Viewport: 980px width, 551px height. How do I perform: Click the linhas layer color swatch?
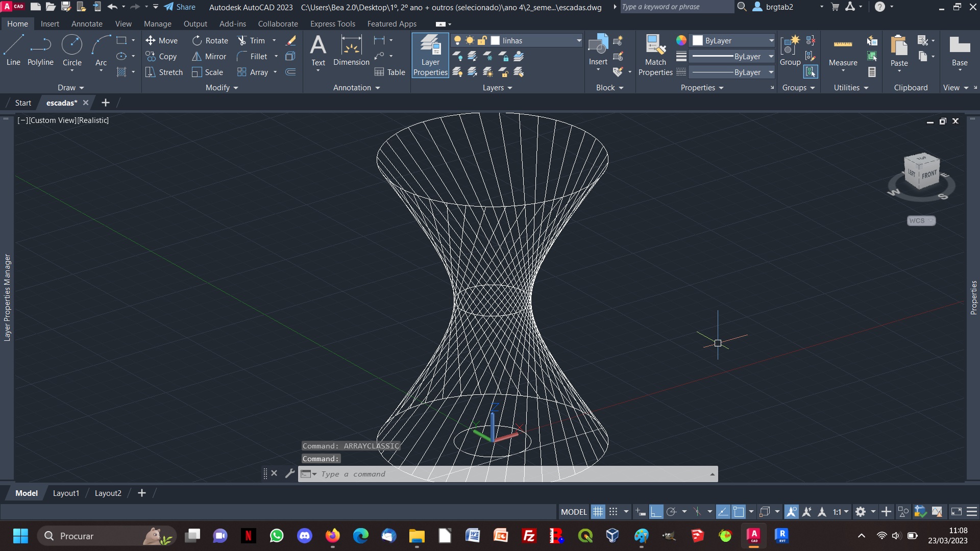tap(495, 40)
